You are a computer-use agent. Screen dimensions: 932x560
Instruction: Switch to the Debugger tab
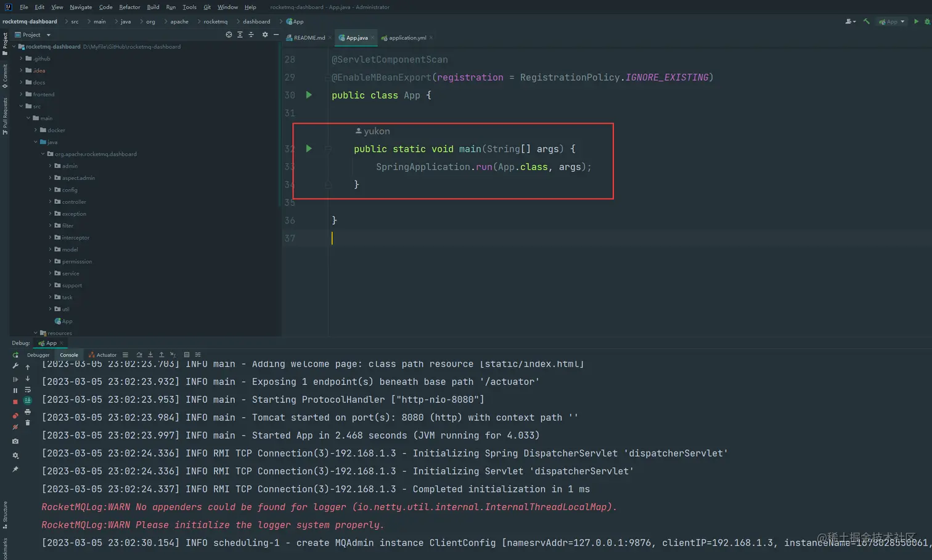pyautogui.click(x=38, y=355)
